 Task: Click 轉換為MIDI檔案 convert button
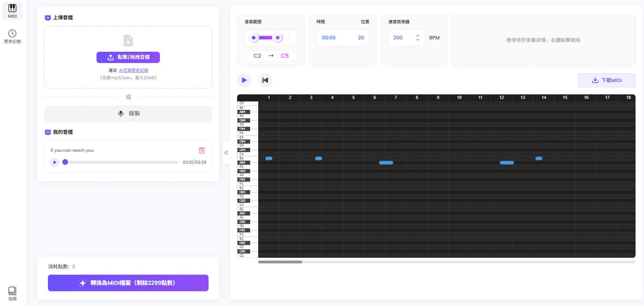point(128,283)
